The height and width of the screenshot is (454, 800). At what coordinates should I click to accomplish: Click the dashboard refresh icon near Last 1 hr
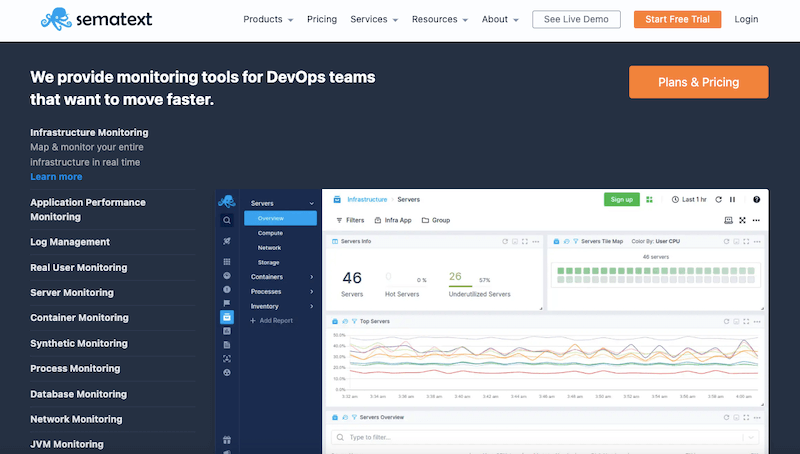click(x=718, y=199)
